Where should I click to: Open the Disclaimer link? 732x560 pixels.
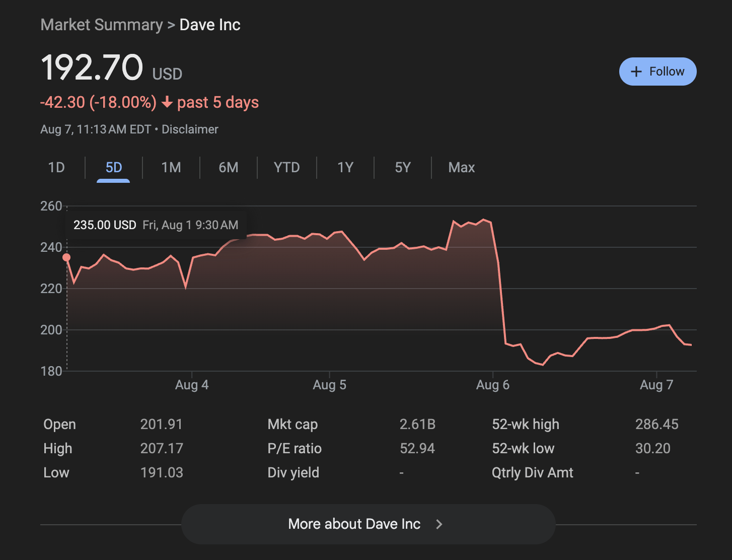tap(190, 129)
